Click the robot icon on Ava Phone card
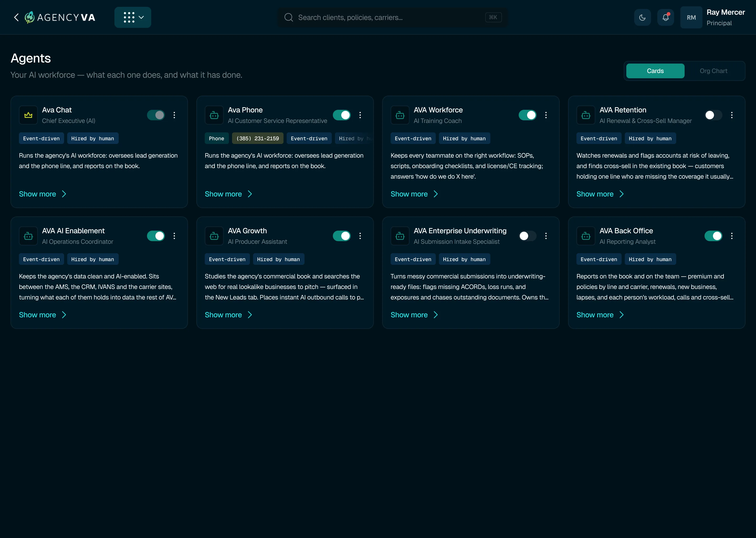The image size is (756, 538). (x=214, y=115)
